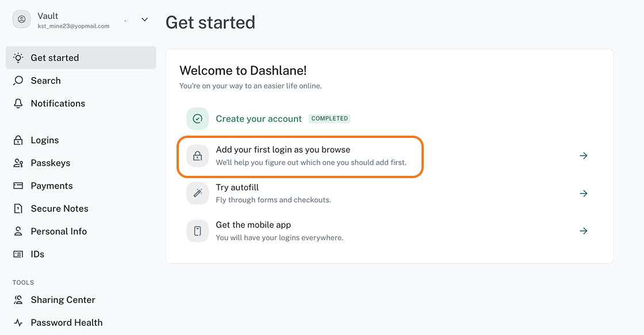
Task: Open the Sharing Center icon
Action: pyautogui.click(x=18, y=300)
